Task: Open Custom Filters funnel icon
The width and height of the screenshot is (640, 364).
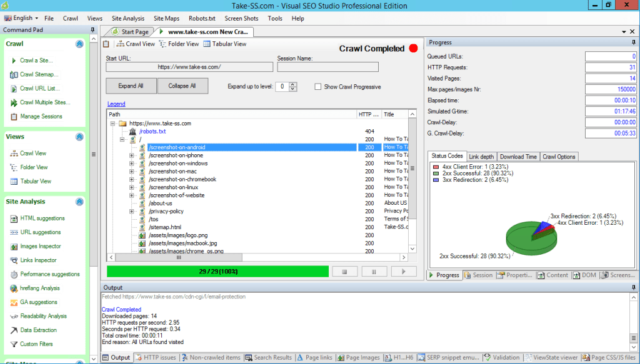Action: 14,345
